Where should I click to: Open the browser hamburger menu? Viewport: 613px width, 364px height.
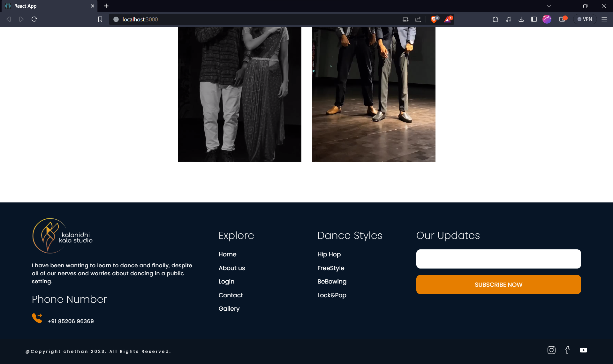tap(604, 19)
